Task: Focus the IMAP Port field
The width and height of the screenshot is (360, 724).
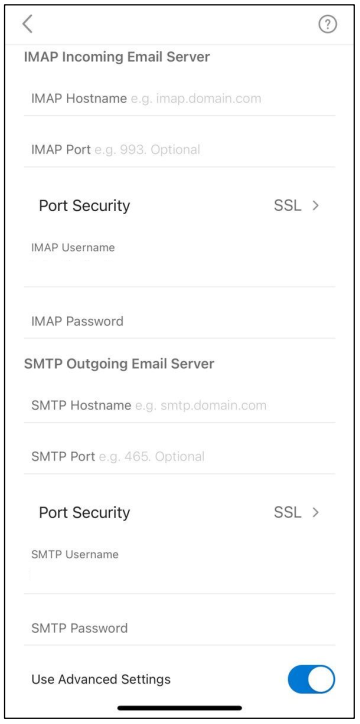Action: tap(180, 150)
